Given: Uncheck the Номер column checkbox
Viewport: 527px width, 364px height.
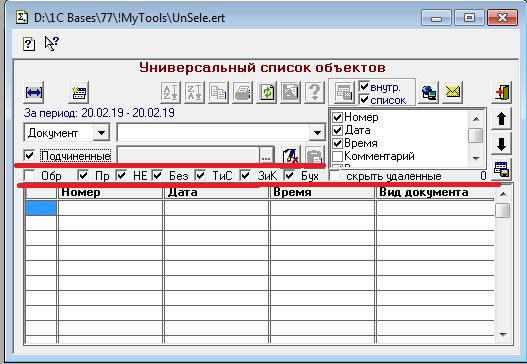Looking at the screenshot, I should click(337, 117).
